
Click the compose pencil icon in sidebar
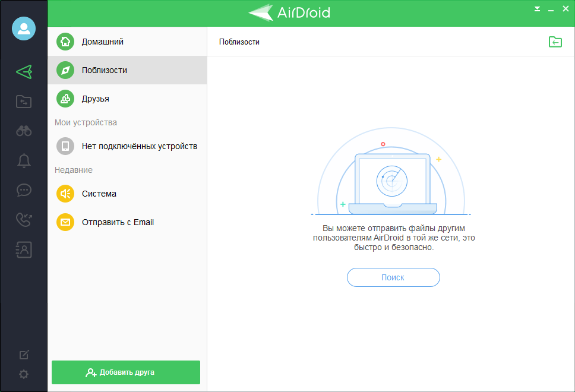point(24,354)
